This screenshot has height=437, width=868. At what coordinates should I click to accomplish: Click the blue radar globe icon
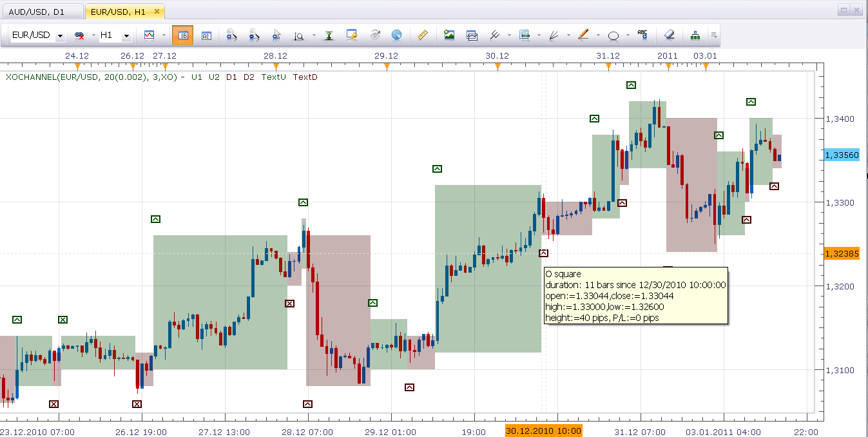point(396,35)
